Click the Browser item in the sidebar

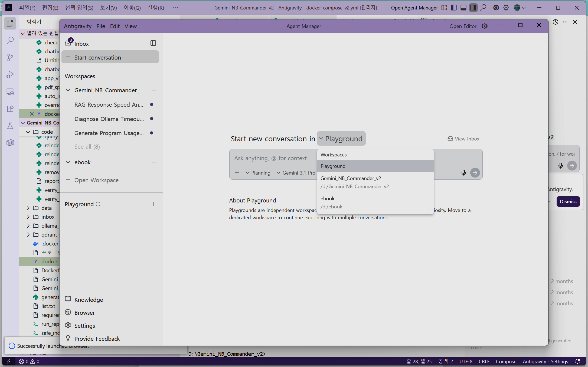pos(84,313)
